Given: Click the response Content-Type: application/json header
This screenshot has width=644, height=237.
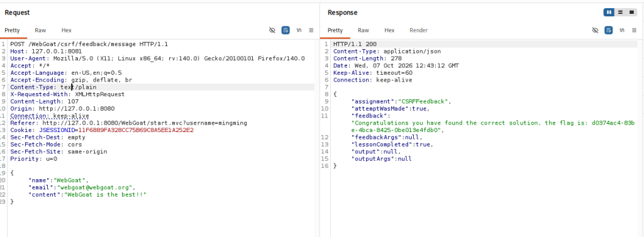Looking at the screenshot, I should (387, 52).
